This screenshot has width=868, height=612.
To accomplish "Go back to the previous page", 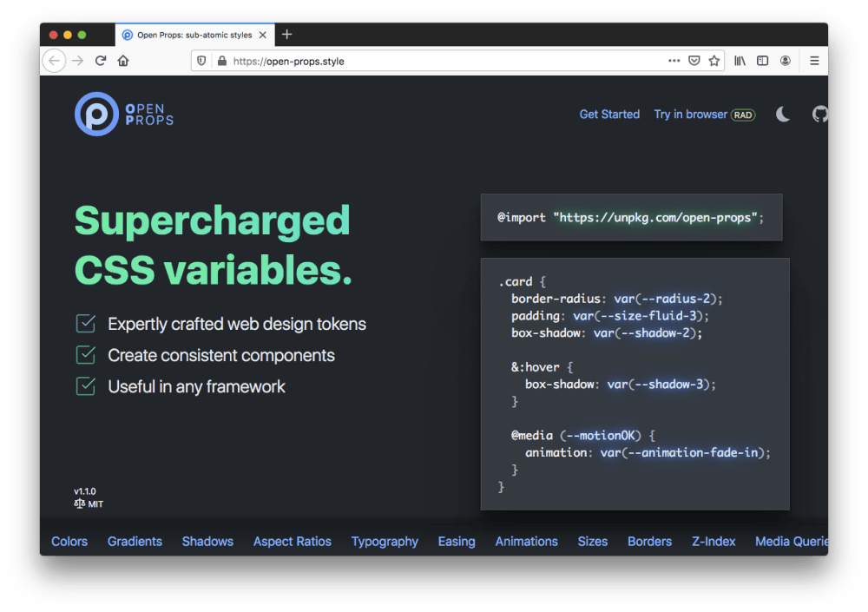I will point(54,61).
